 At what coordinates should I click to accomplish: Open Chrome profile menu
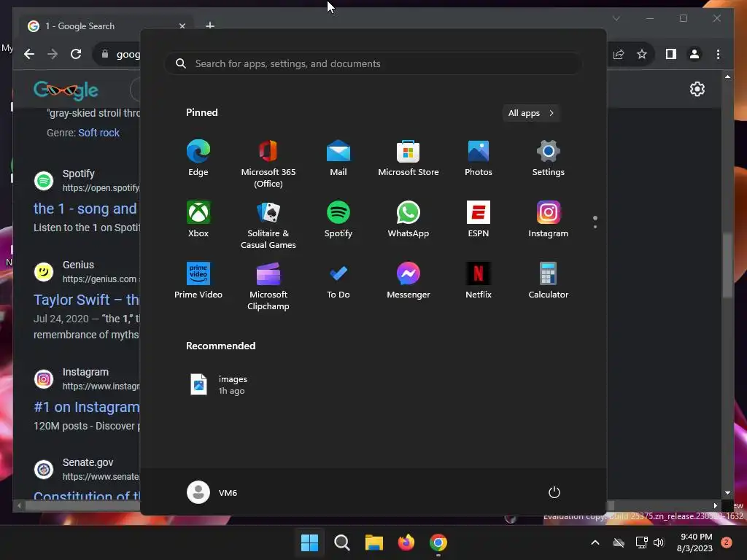click(x=694, y=54)
